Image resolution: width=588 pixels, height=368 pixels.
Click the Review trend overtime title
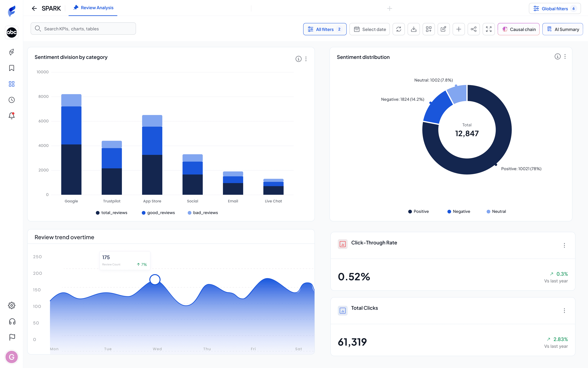pyautogui.click(x=64, y=237)
